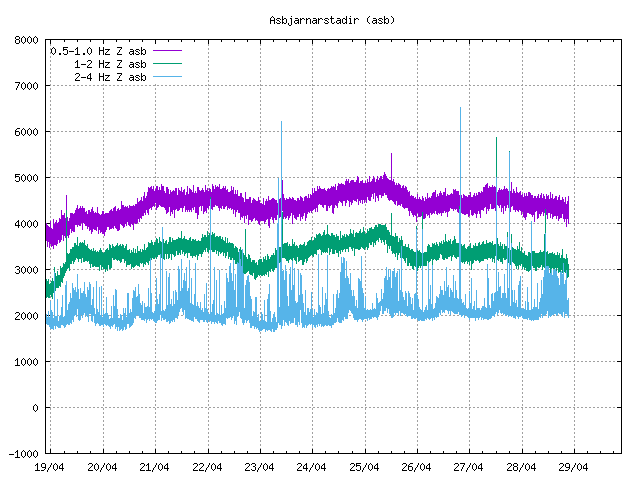
Task: Click y-axis label 8000
Action: click(26, 40)
